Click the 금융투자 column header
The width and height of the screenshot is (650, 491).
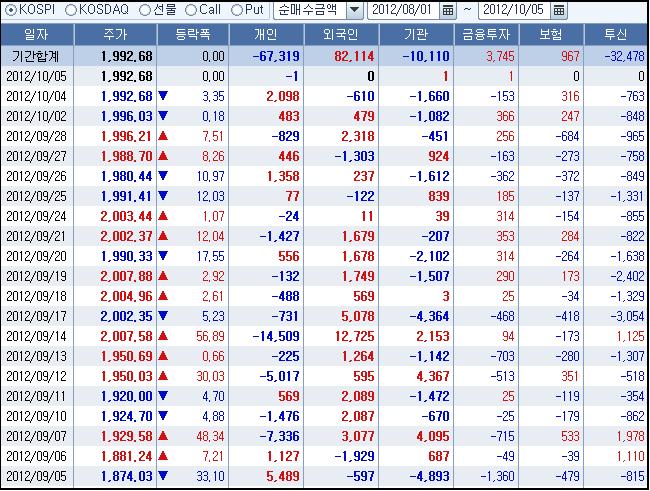tap(486, 34)
